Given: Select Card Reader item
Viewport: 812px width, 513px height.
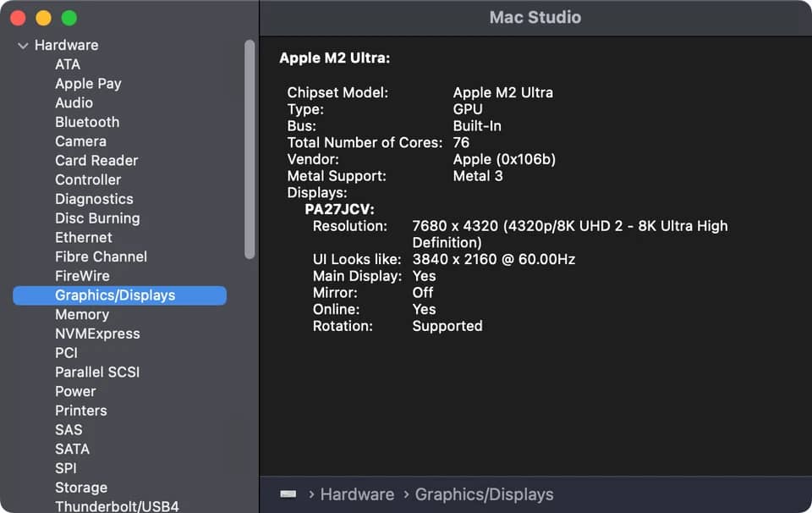Looking at the screenshot, I should coord(96,160).
